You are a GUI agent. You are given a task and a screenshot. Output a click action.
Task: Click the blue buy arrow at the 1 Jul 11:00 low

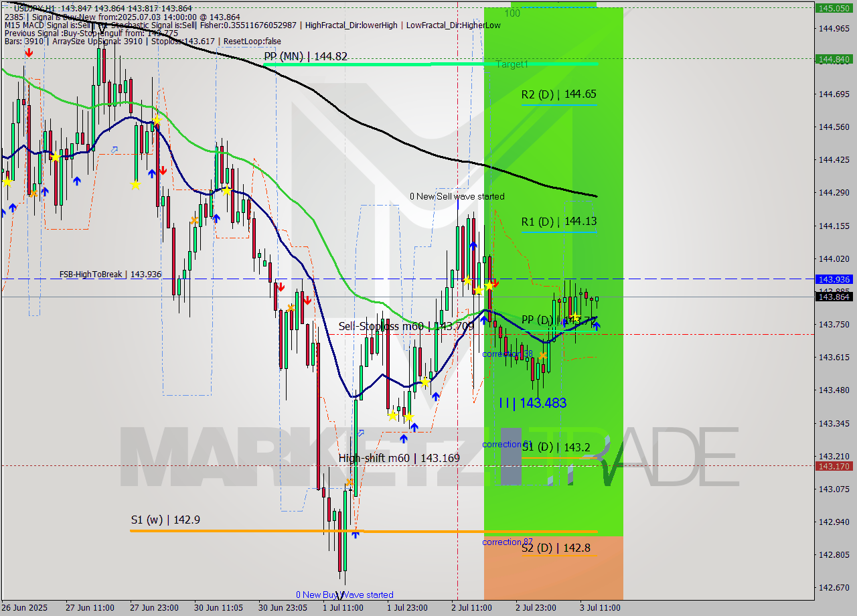(356, 534)
